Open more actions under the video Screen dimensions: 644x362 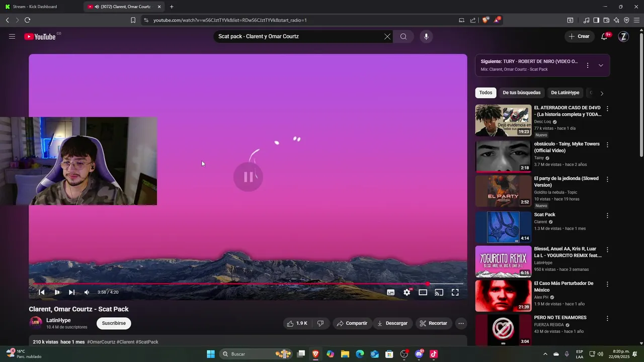[x=460, y=323]
